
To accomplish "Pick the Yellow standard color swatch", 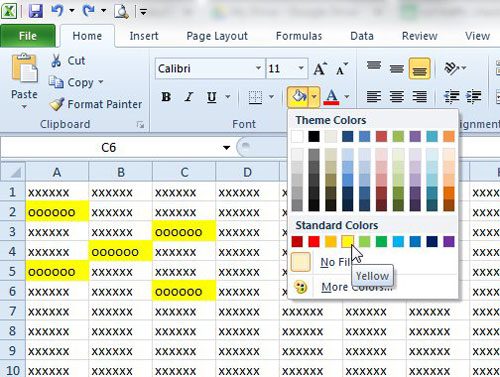I will 347,242.
